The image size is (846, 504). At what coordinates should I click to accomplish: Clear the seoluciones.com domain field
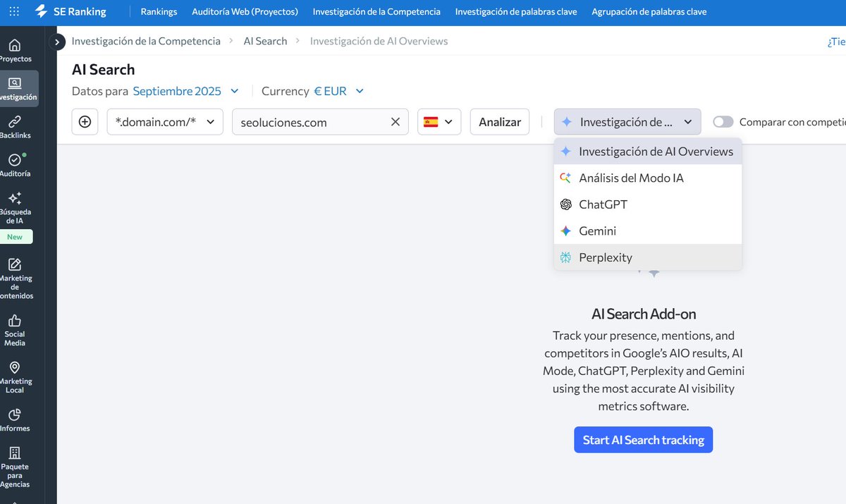coord(396,122)
